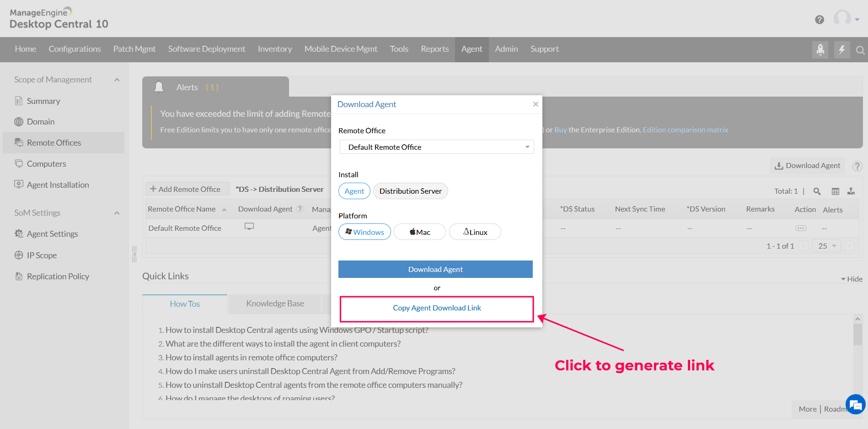Viewport: 868px width, 429px height.
Task: Open the 25 rows-per-page dropdown
Action: click(827, 246)
